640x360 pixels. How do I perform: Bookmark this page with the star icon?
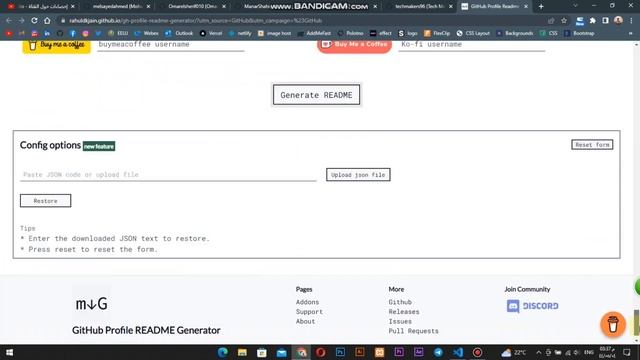click(564, 20)
